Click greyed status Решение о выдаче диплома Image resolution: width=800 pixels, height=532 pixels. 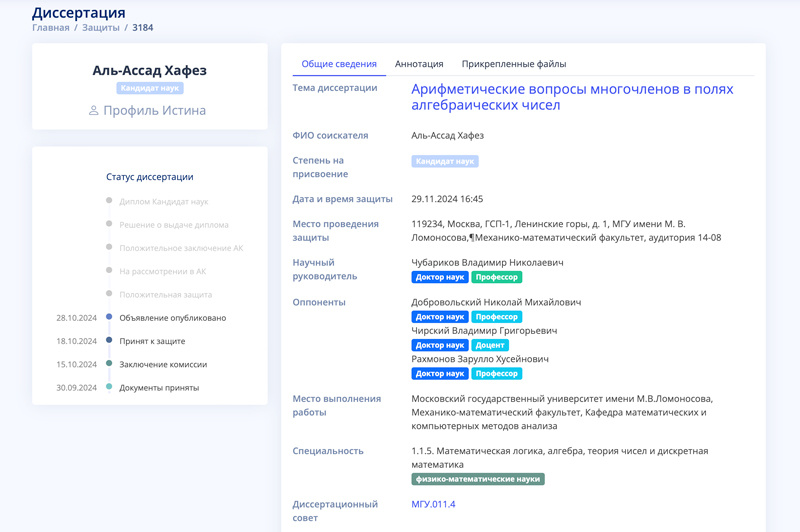click(x=173, y=225)
